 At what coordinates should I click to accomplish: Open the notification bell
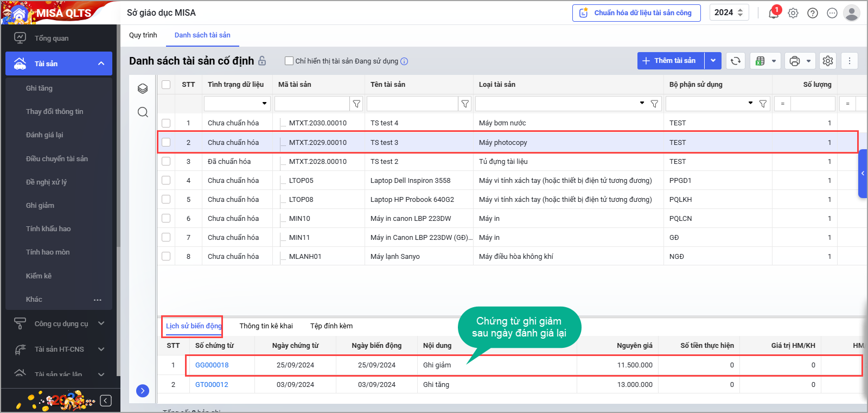point(774,13)
